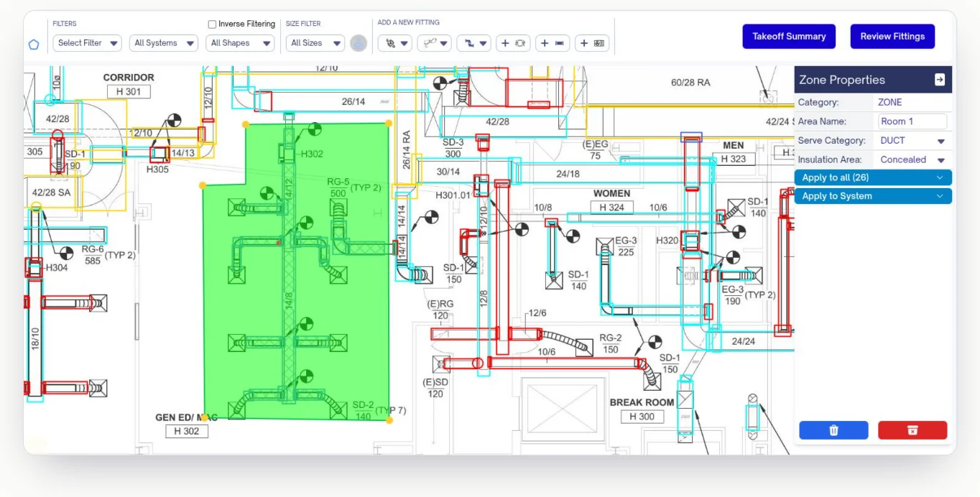Click the (E)SD 120 tag

pos(435,388)
